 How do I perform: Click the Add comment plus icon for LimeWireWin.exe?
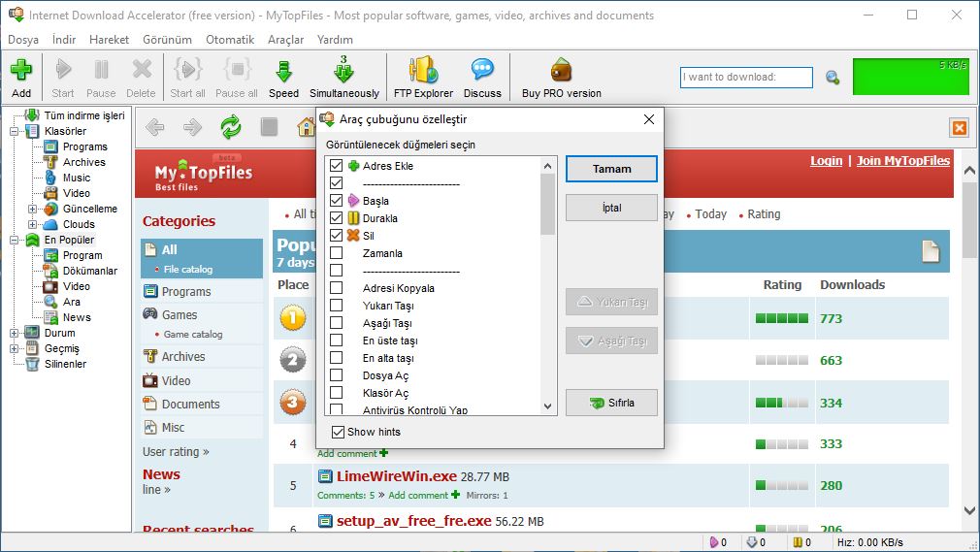tap(456, 495)
